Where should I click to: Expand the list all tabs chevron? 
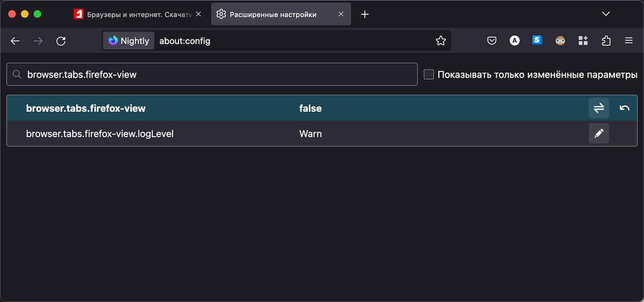pyautogui.click(x=606, y=14)
